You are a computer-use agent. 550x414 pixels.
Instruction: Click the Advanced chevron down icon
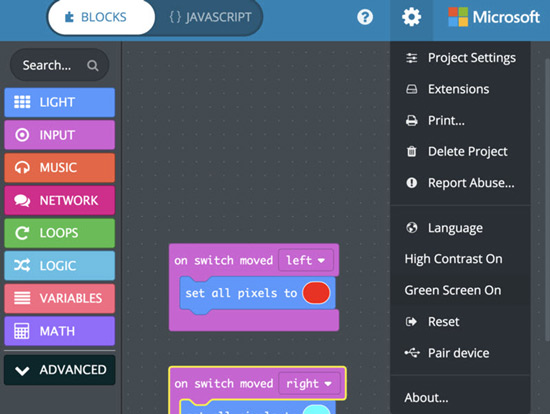tap(22, 371)
